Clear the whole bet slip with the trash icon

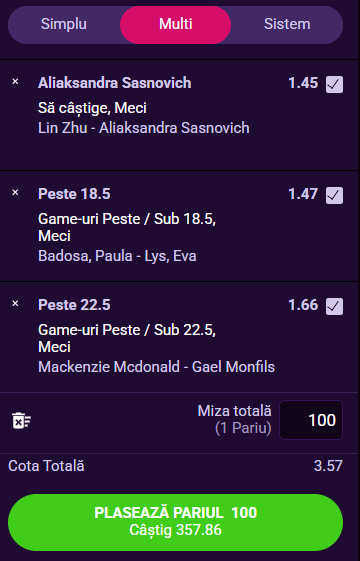[x=21, y=420]
